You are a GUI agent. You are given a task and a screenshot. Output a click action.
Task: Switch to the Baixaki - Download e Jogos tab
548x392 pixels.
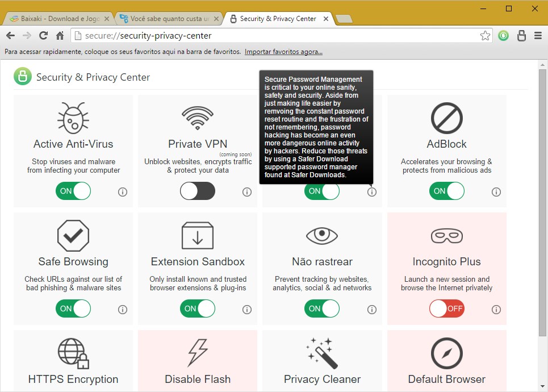coord(58,19)
